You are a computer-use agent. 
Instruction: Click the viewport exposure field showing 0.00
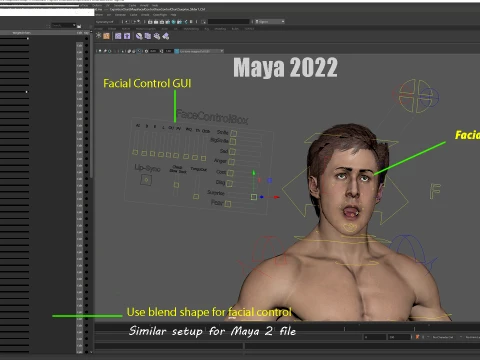pos(153,51)
